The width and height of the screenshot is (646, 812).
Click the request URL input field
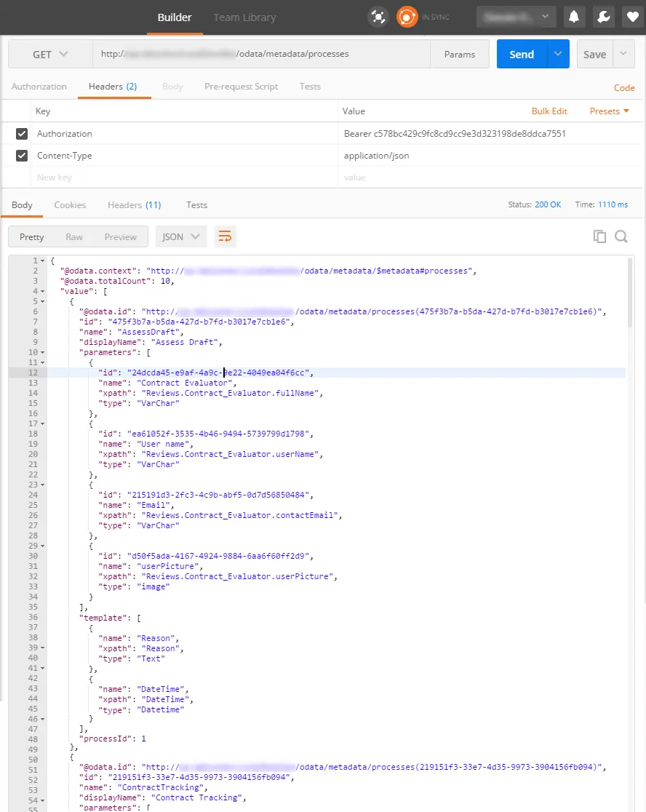coord(261,54)
